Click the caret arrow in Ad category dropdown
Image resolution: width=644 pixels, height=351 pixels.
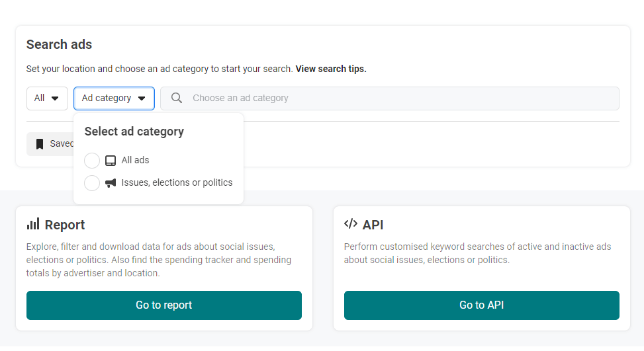[x=142, y=98]
